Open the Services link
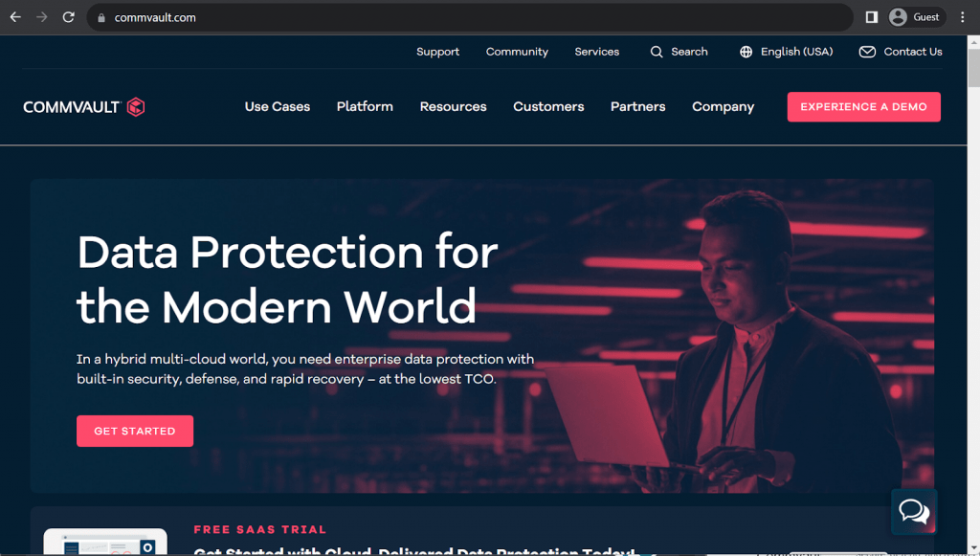 pyautogui.click(x=597, y=52)
